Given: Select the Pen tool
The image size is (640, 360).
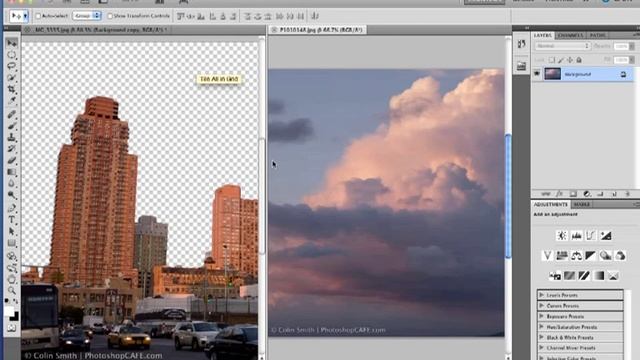Looking at the screenshot, I should coord(12,209).
